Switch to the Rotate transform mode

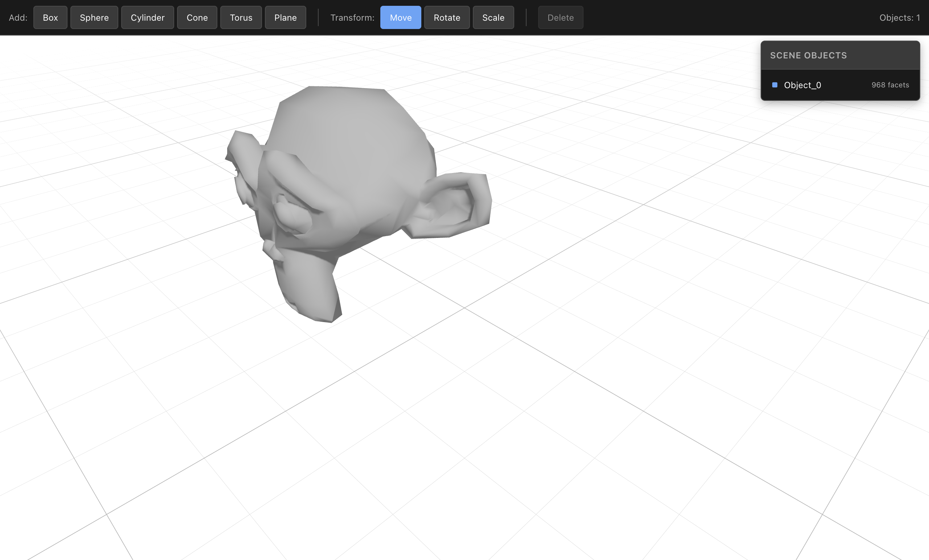click(446, 17)
